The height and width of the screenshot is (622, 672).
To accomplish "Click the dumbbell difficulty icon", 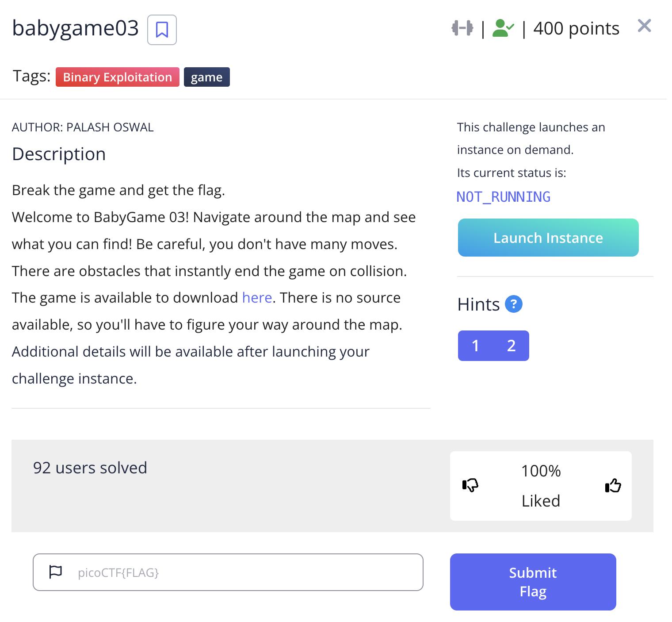I will point(462,28).
